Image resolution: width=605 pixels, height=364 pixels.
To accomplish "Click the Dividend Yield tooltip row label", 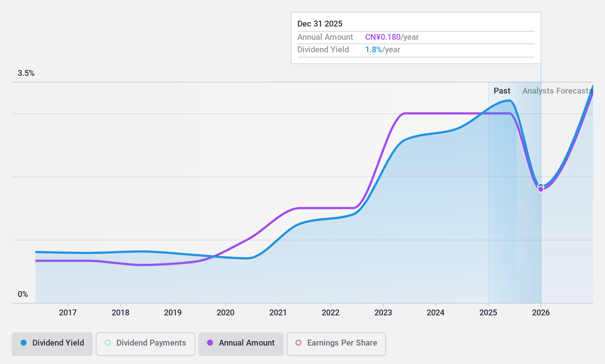I will (x=323, y=50).
